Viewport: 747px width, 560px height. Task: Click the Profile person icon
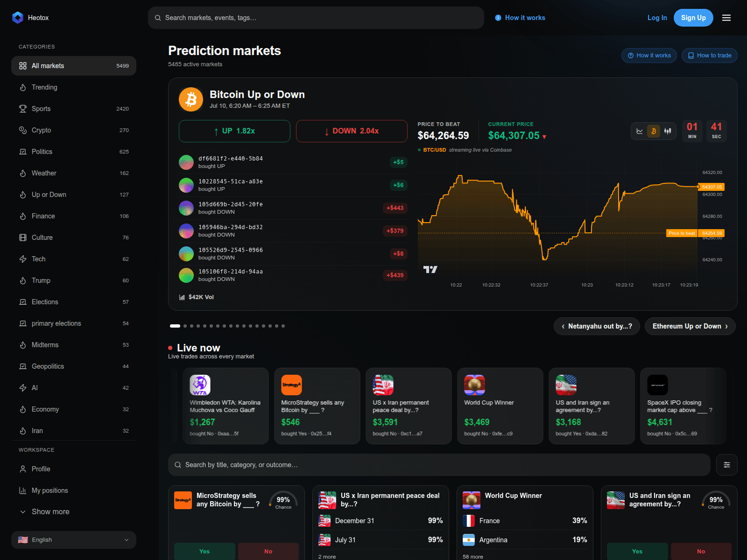[x=23, y=469]
